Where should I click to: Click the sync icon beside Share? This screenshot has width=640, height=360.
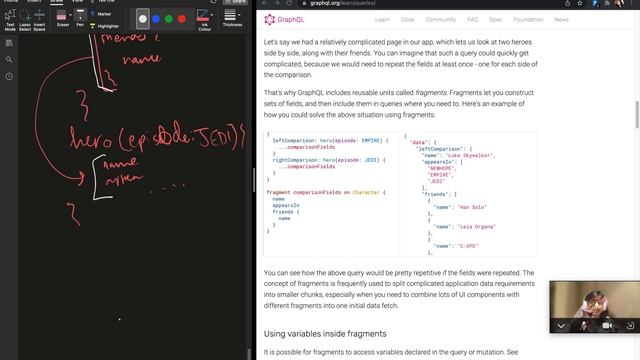tap(213, 2)
